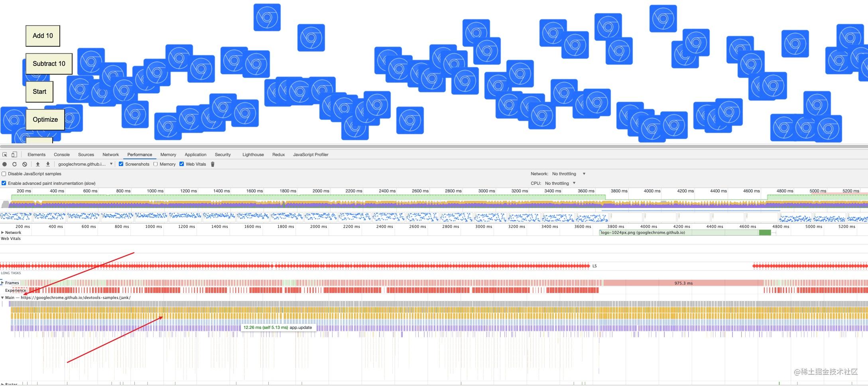
Task: Click the LS layout shift marker
Action: coord(594,266)
